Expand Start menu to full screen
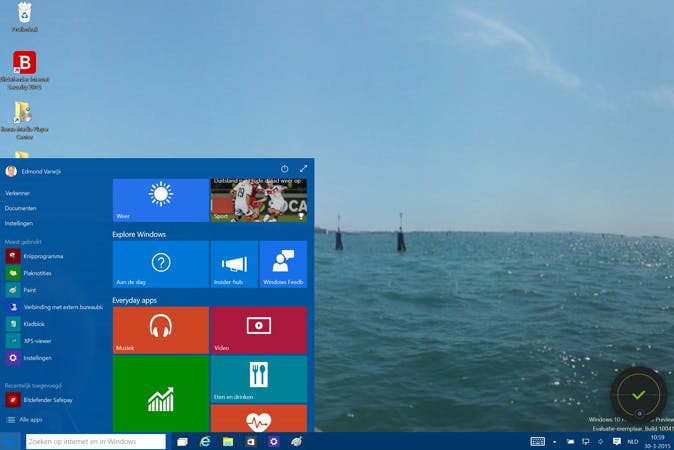Screen dimensions: 674x450 [x=303, y=169]
